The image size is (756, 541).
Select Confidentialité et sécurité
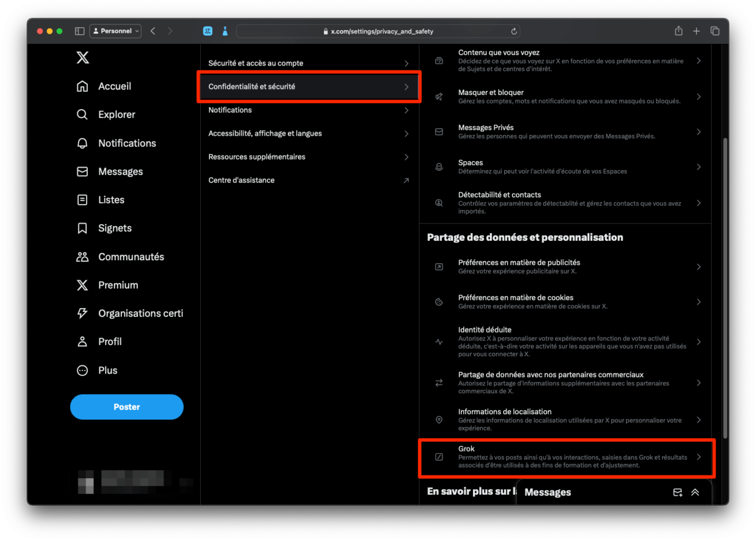tap(309, 87)
